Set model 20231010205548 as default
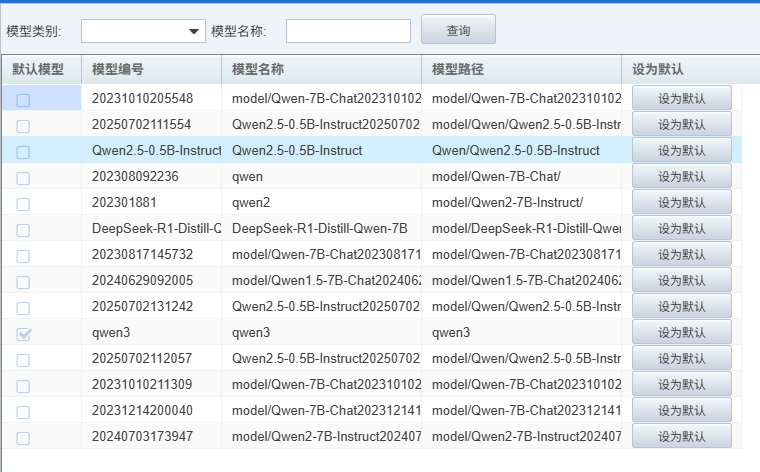The height and width of the screenshot is (472, 760). pyautogui.click(x=681, y=98)
